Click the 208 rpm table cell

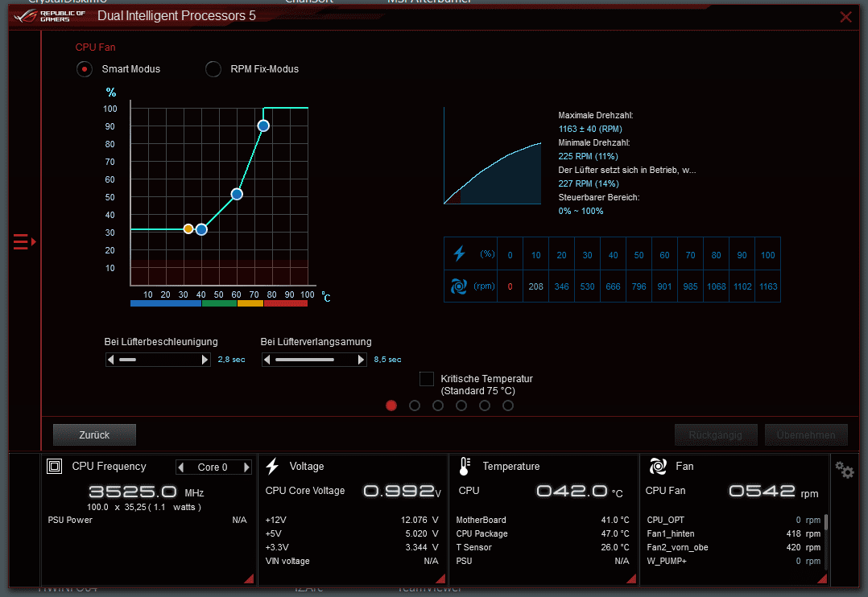pos(536,286)
